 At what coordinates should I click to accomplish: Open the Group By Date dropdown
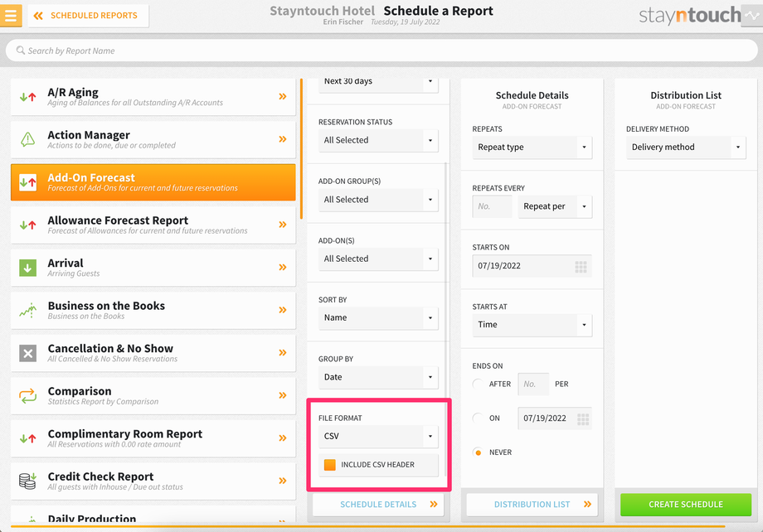click(x=378, y=377)
